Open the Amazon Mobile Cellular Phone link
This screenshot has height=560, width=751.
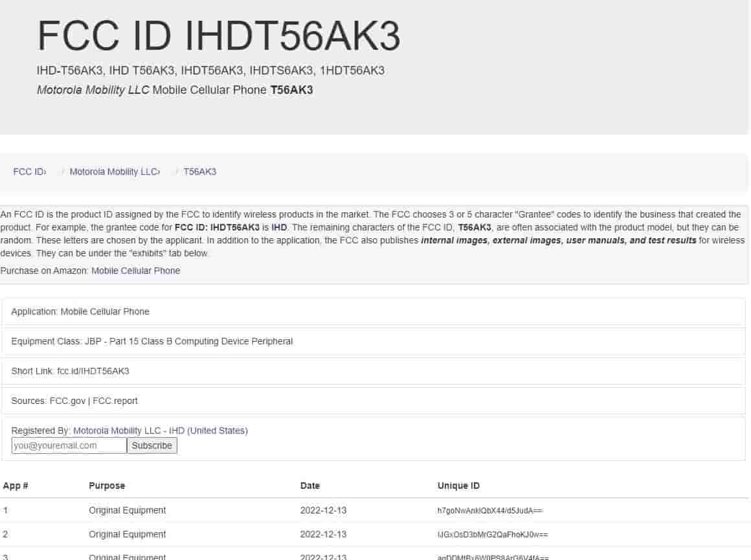pyautogui.click(x=135, y=271)
